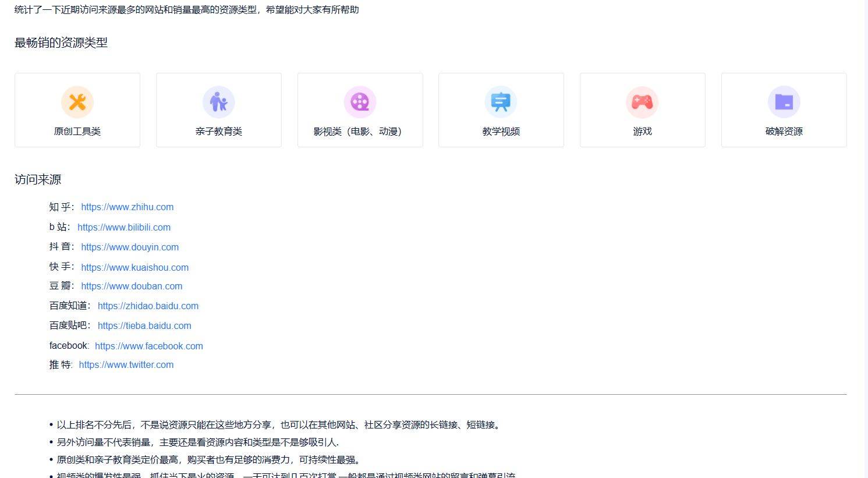This screenshot has height=478, width=868.
Task: Click the film reel icon for 影视类
Action: (x=360, y=102)
